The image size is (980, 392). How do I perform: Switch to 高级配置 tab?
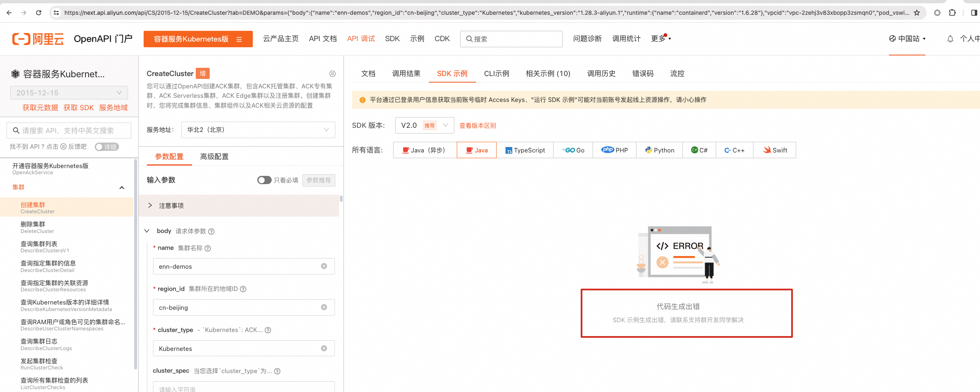[214, 157]
